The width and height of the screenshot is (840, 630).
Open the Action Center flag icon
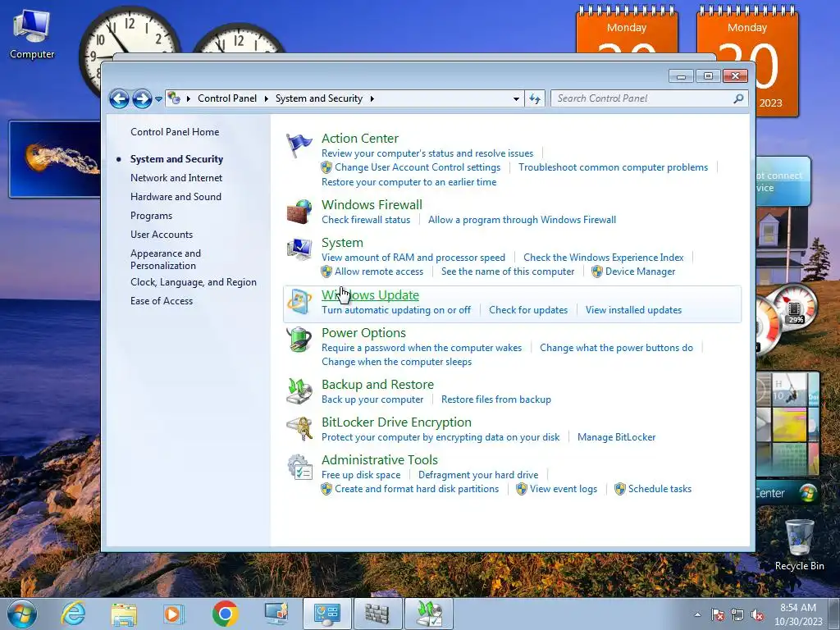coord(299,145)
